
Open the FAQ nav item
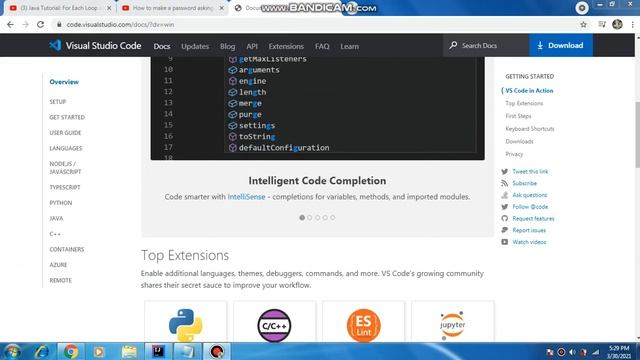click(322, 46)
